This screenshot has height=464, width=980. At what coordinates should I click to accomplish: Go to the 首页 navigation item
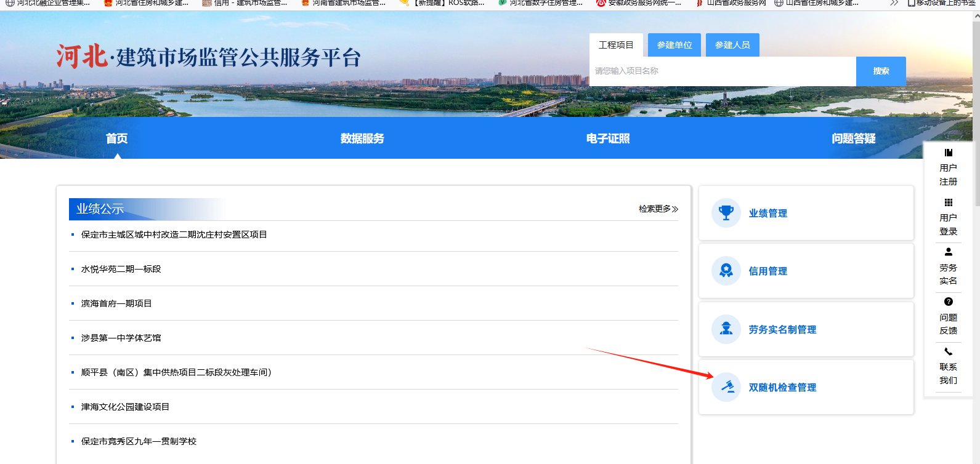(117, 138)
